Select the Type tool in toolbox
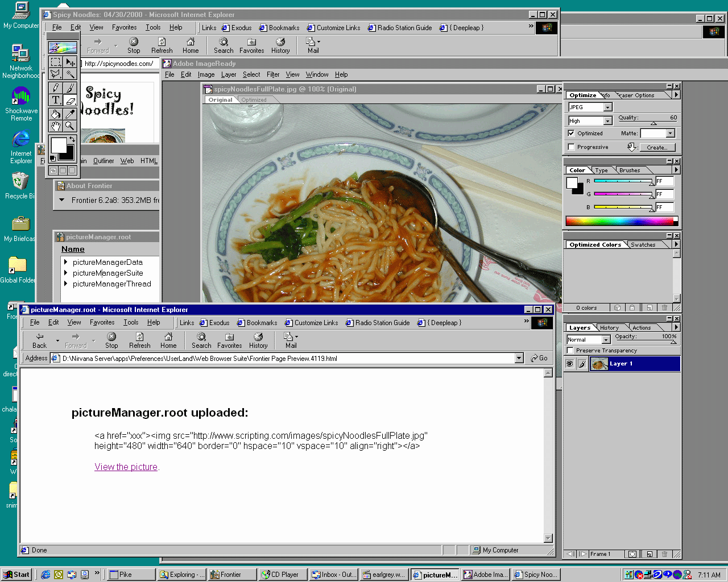 56,101
